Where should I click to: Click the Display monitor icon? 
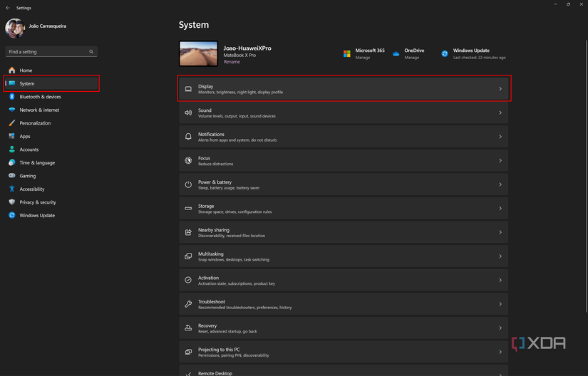188,89
